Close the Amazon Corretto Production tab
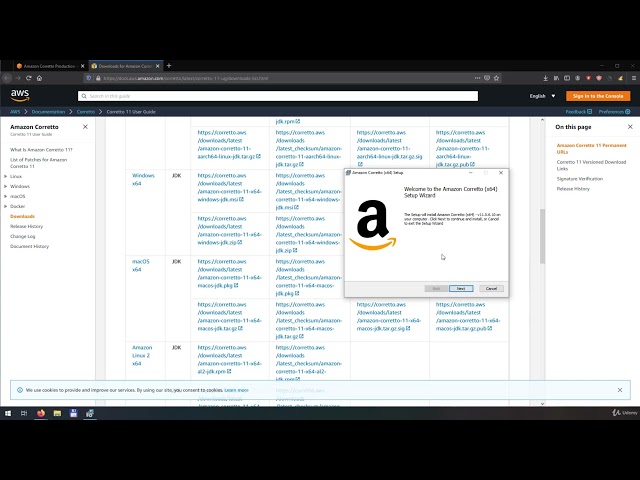Screen dimensions: 640x480 (x=82, y=66)
